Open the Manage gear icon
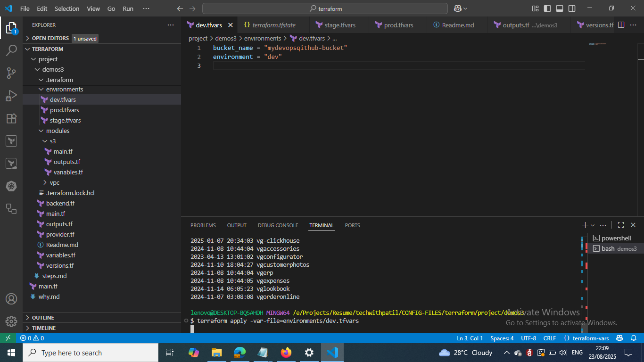Image resolution: width=644 pixels, height=362 pixels. [x=11, y=321]
